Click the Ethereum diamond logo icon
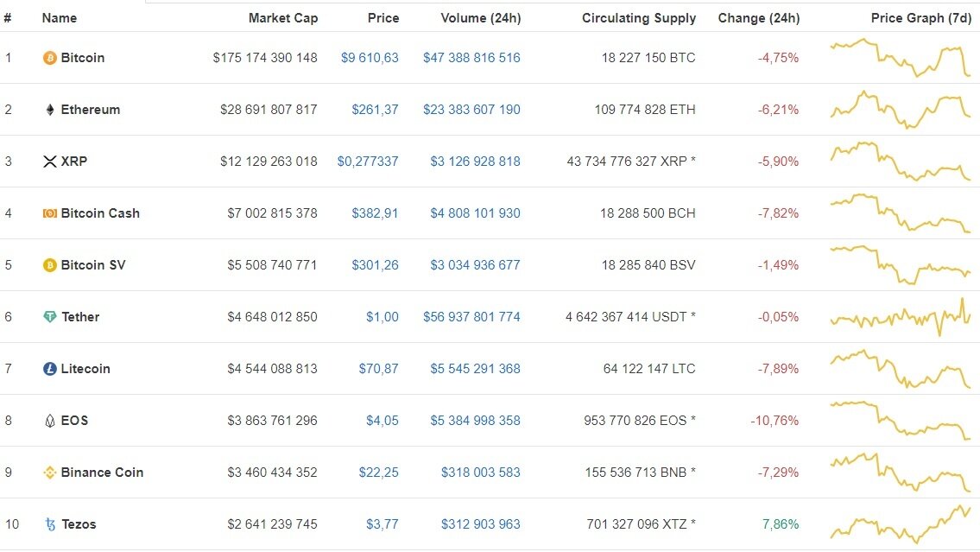The image size is (980, 552). coord(50,110)
